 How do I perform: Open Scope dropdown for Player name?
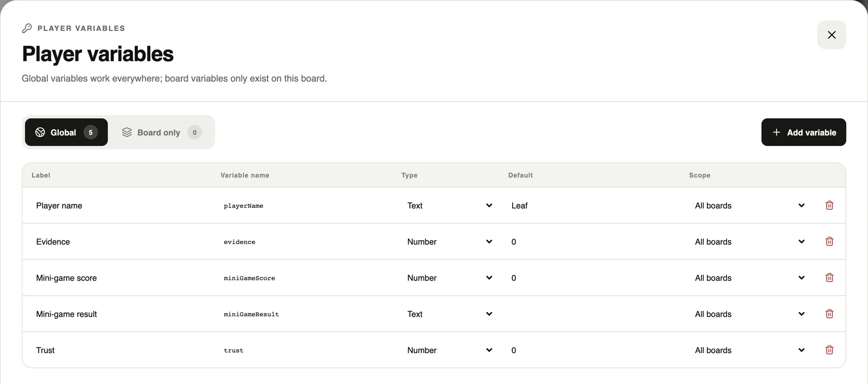(x=750, y=206)
